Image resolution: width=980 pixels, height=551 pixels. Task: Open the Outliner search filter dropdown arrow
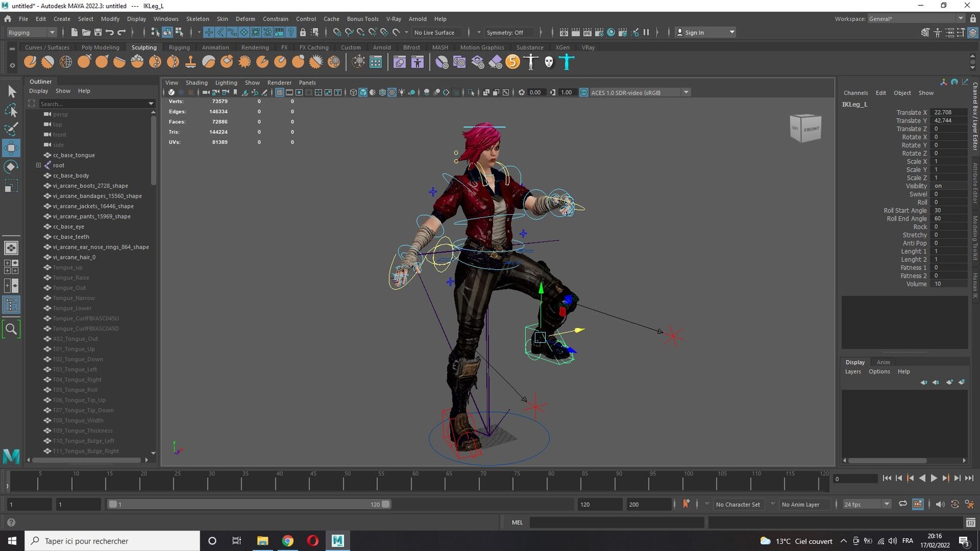[151, 104]
